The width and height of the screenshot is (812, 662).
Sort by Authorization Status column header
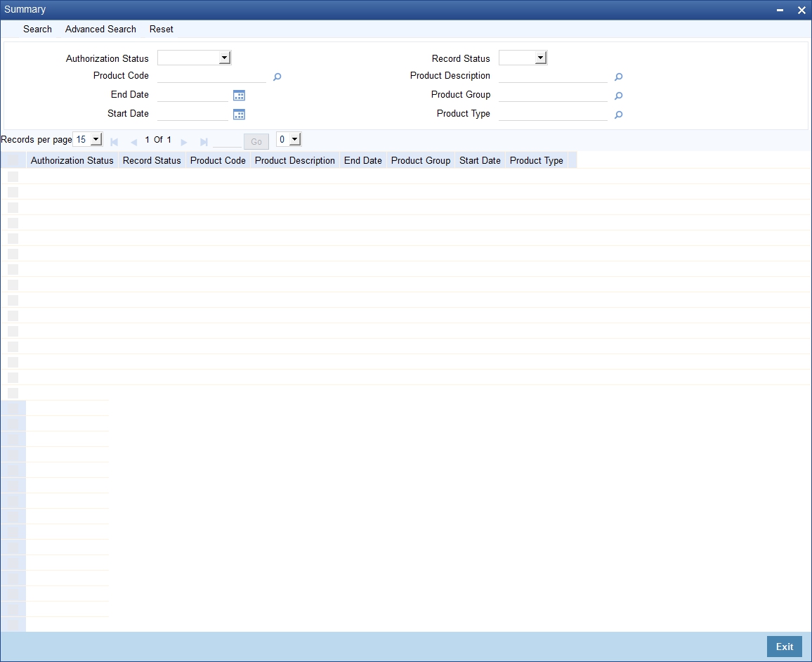pyautogui.click(x=72, y=160)
